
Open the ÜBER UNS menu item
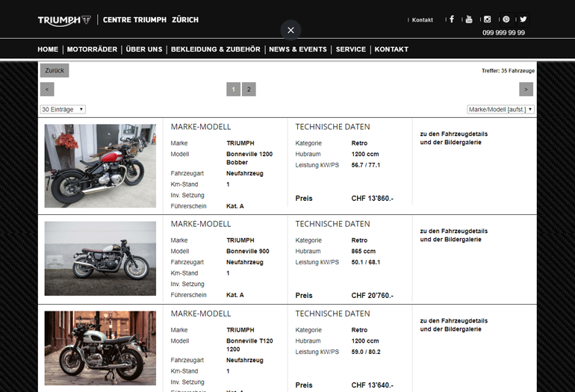click(144, 49)
